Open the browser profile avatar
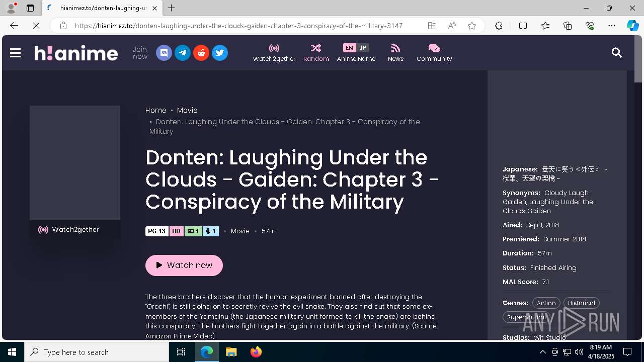The width and height of the screenshot is (644, 362). tap(11, 8)
